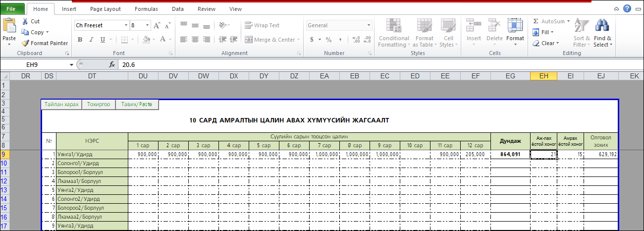Click the insert function fx icon
The width and height of the screenshot is (644, 231).
point(112,64)
